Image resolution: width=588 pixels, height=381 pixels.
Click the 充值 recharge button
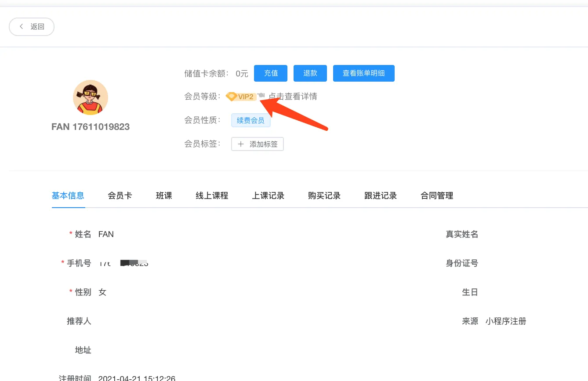pyautogui.click(x=271, y=73)
